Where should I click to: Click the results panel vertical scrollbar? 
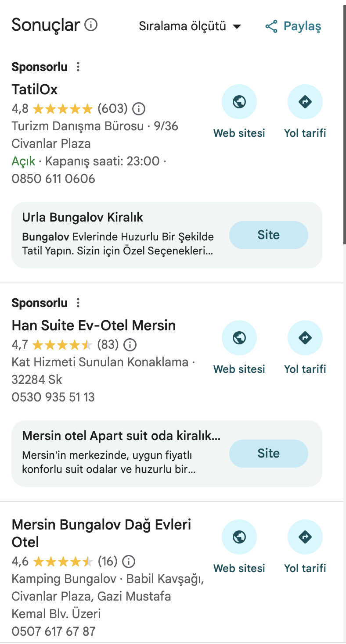click(344, 132)
